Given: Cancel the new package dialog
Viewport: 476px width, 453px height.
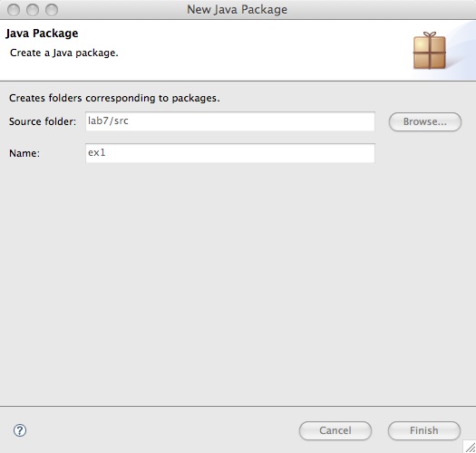Looking at the screenshot, I should pyautogui.click(x=335, y=430).
